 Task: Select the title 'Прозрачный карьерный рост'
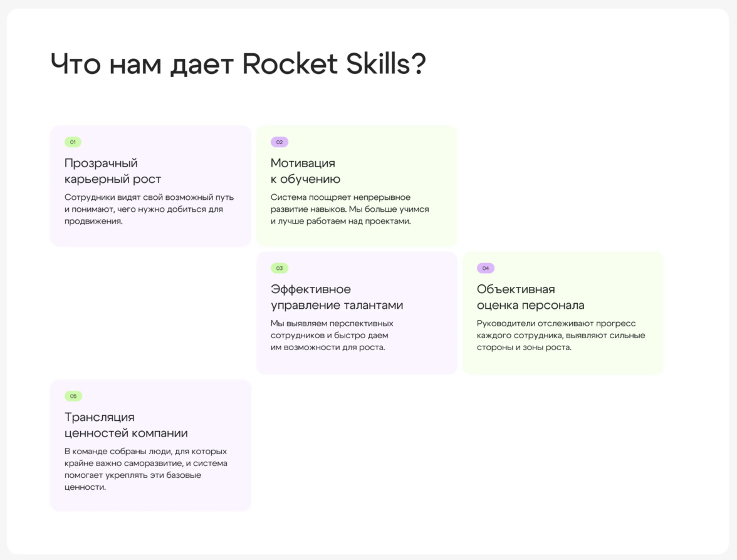coord(113,171)
